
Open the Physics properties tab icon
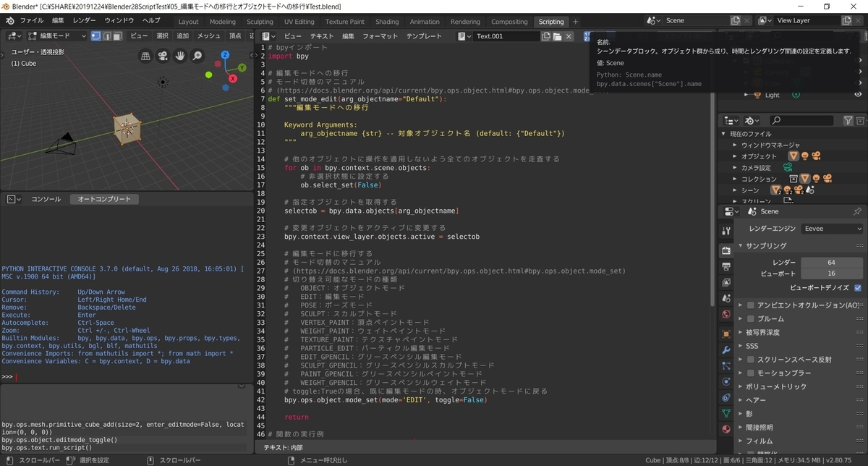tap(726, 382)
